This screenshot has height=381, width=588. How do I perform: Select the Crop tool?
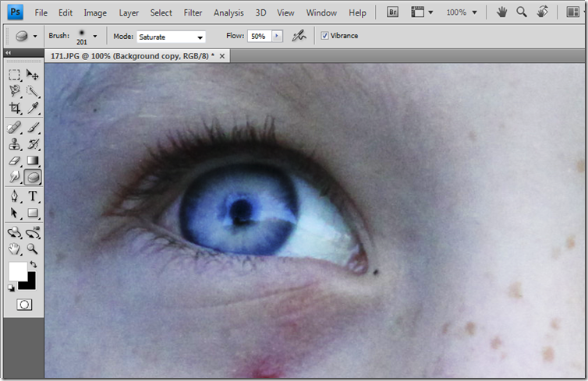point(14,108)
